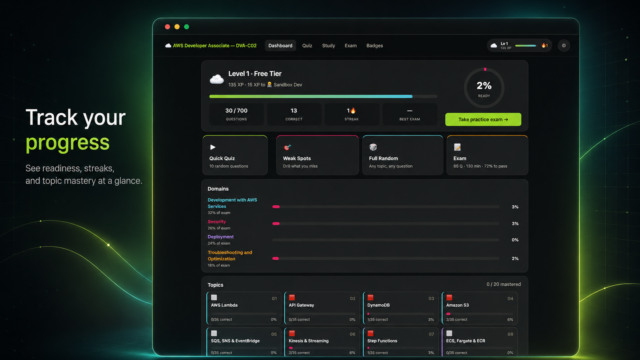Click the dice icon on the Full Random card
This screenshot has height=360, width=640.
pyautogui.click(x=373, y=147)
